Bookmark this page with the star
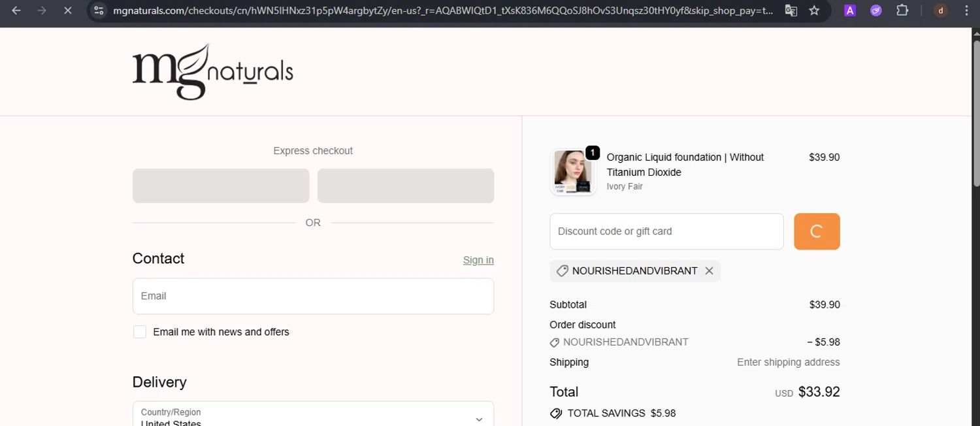Viewport: 980px width, 426px height. pos(814,10)
